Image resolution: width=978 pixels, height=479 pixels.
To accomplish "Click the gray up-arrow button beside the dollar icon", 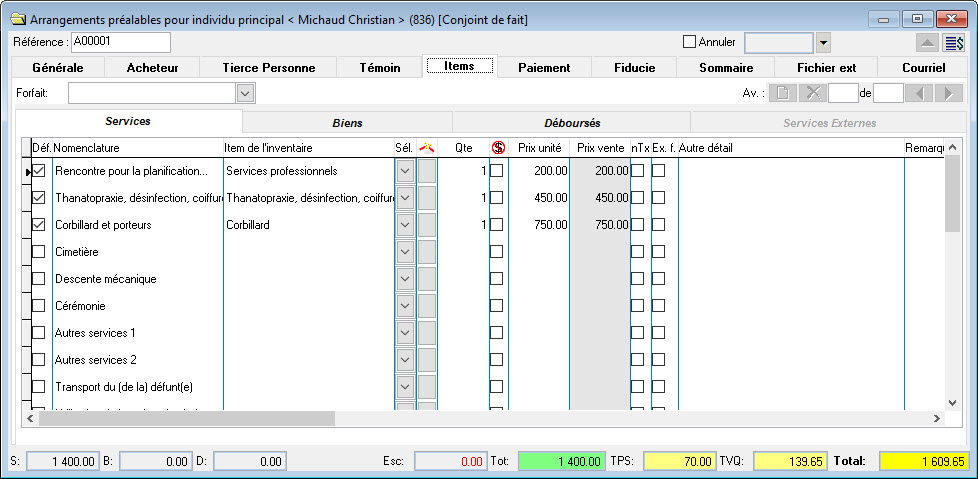I will tap(927, 43).
